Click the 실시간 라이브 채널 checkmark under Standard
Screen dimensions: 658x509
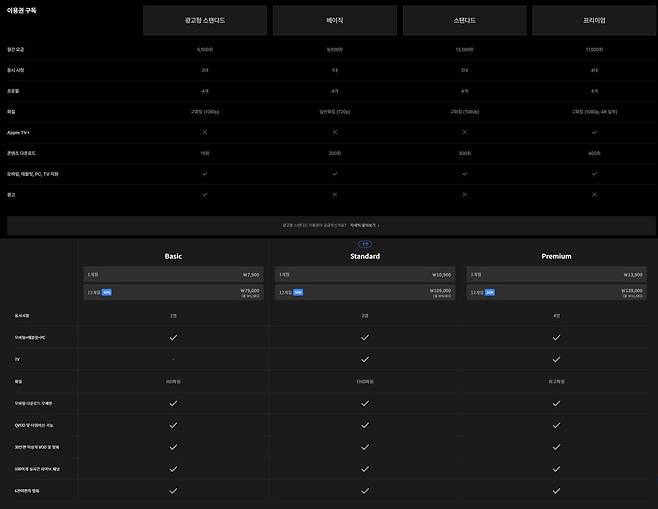(x=365, y=469)
